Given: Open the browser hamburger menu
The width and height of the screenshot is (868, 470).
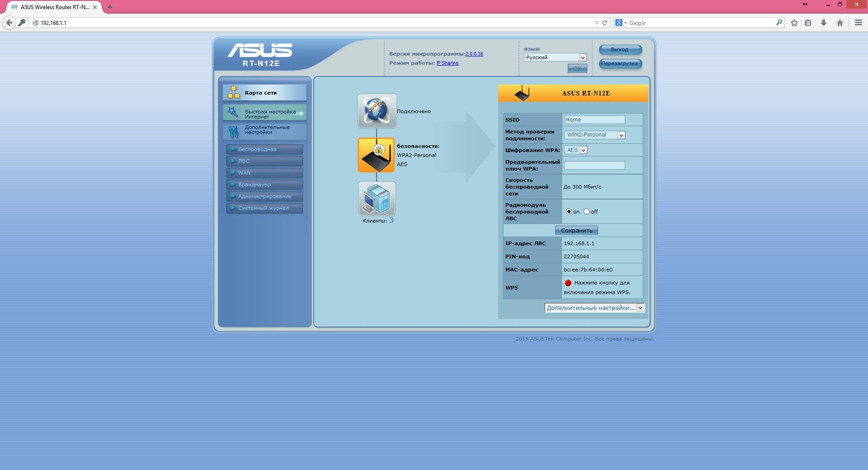Looking at the screenshot, I should click(x=859, y=23).
